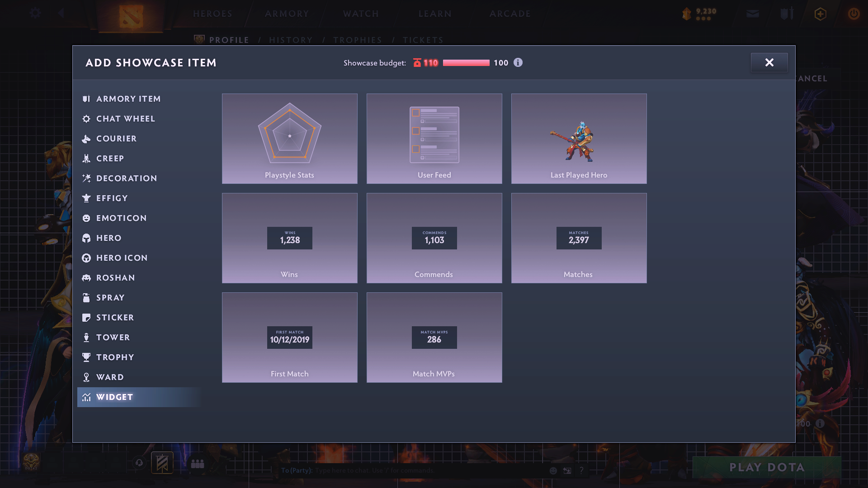This screenshot has height=488, width=868.
Task: Open the Courier category in the sidebar
Action: pos(116,138)
